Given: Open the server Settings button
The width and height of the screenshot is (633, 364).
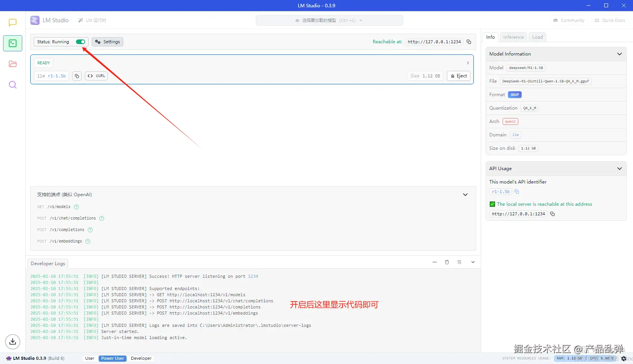Looking at the screenshot, I should pyautogui.click(x=107, y=42).
